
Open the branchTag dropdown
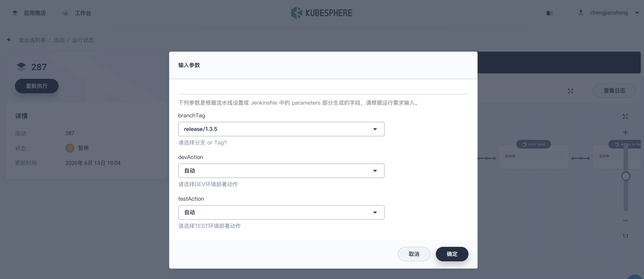tap(281, 129)
